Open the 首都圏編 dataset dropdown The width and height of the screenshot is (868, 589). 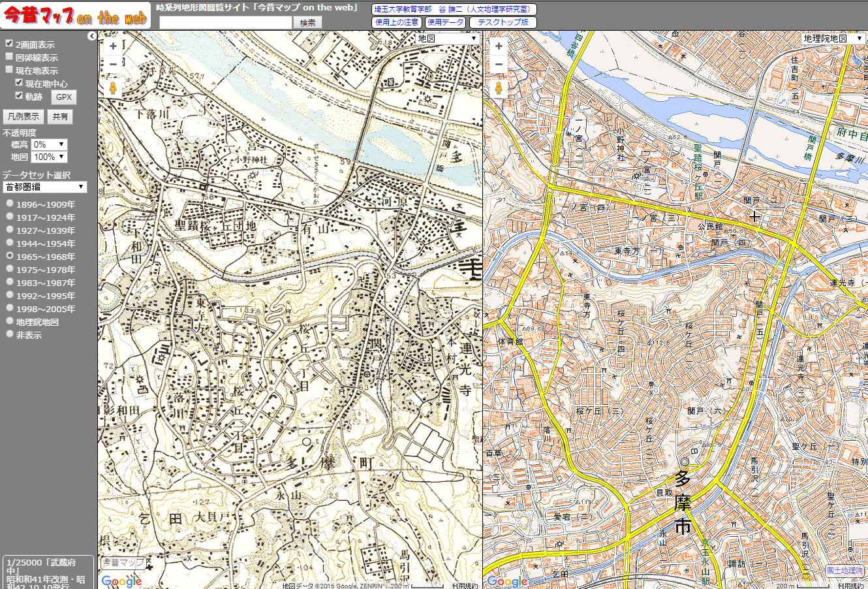point(44,187)
